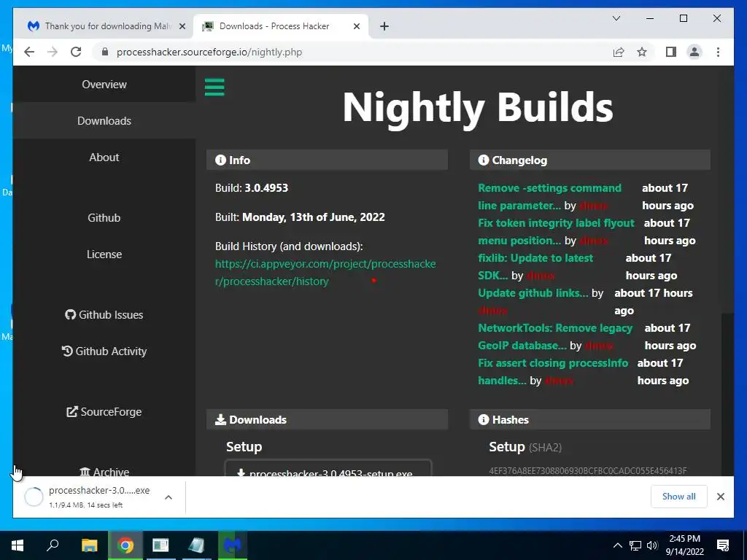The image size is (747, 560).
Task: Show hidden system tray icons
Action: [x=617, y=545]
